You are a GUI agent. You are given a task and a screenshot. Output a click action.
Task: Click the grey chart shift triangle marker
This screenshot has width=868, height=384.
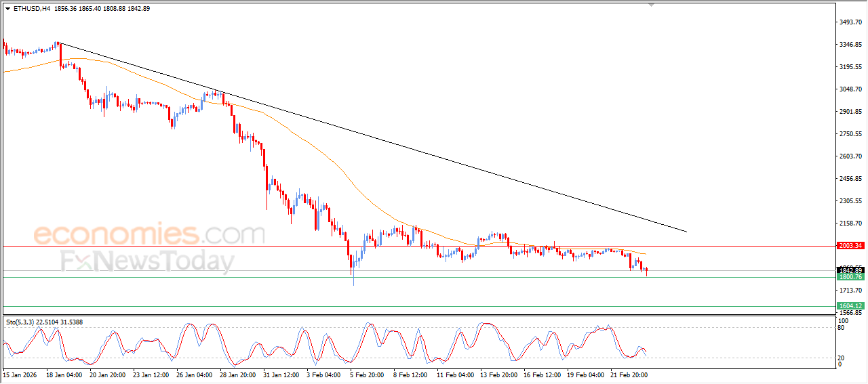(x=652, y=5)
